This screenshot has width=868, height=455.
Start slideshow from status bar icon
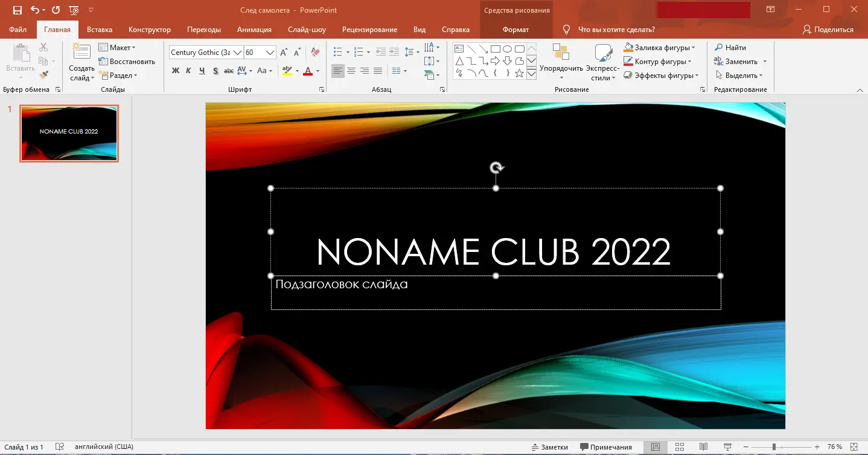[x=727, y=447]
